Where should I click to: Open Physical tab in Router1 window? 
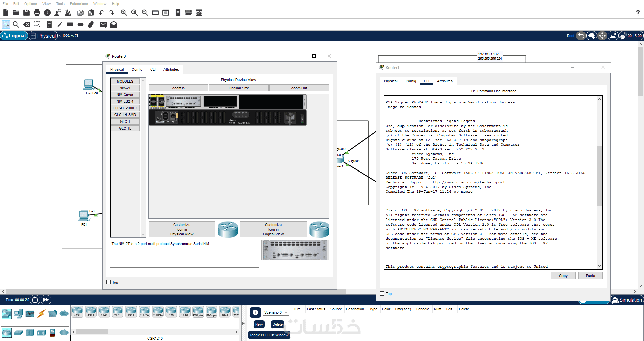click(391, 81)
